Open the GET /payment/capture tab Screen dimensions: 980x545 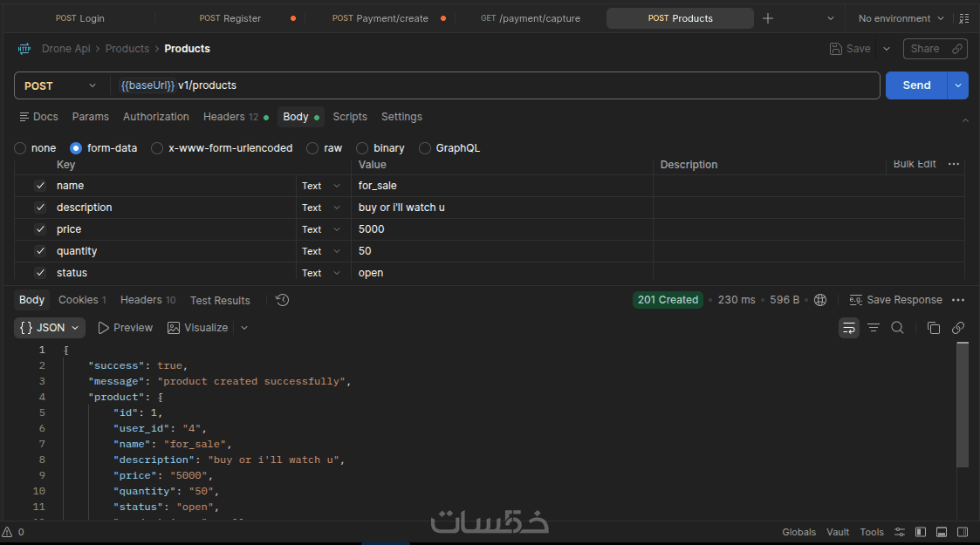click(530, 18)
